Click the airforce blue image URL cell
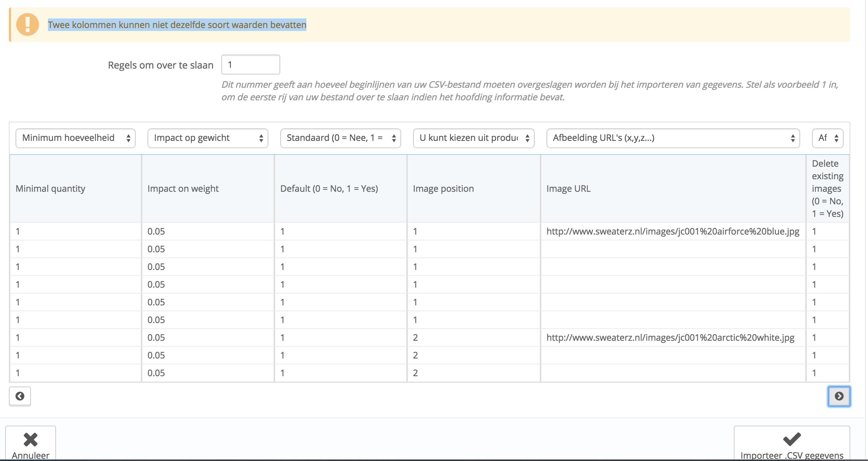The image size is (868, 461). tap(673, 231)
